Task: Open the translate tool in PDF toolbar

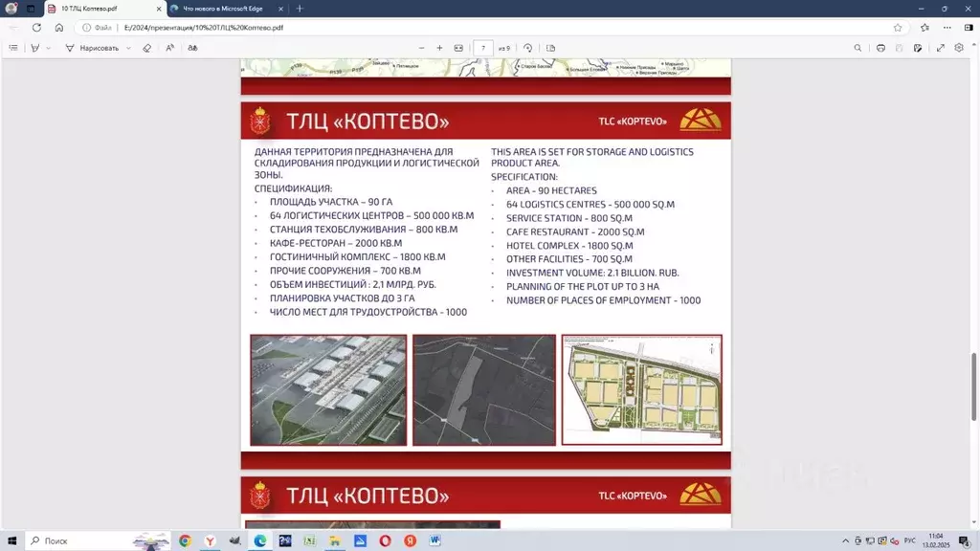Action: [x=192, y=48]
